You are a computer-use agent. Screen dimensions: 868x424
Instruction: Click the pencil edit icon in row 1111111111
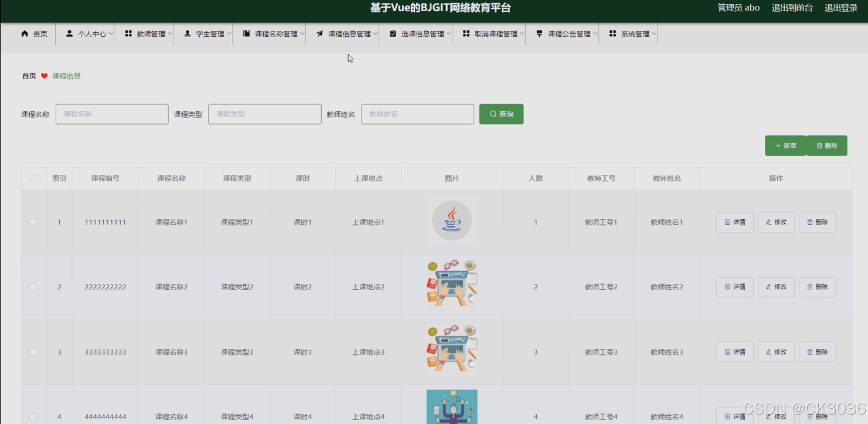click(768, 223)
